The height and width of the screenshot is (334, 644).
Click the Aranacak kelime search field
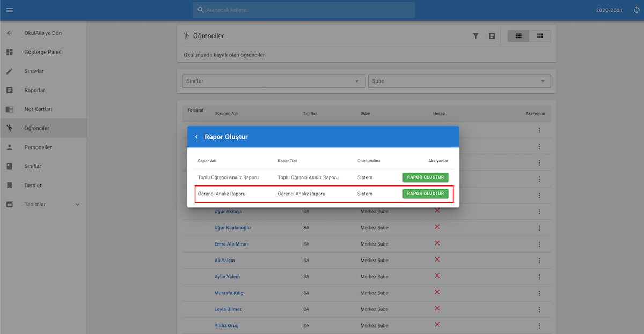pos(304,10)
